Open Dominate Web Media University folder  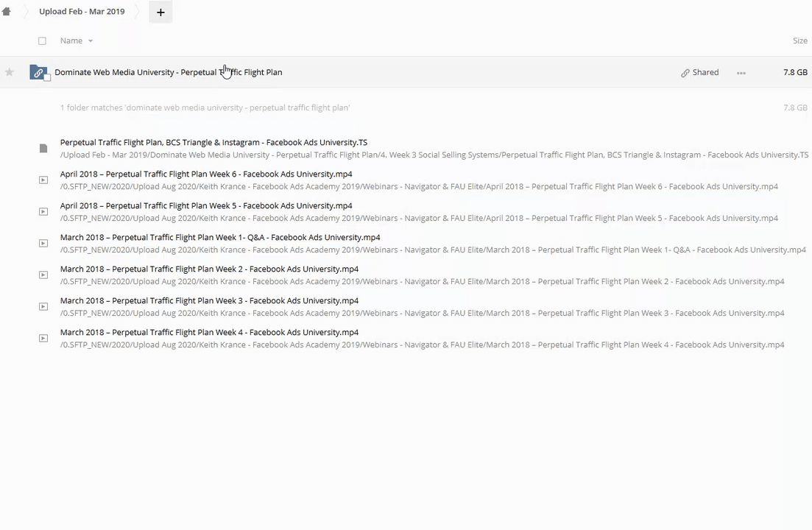[x=168, y=72]
